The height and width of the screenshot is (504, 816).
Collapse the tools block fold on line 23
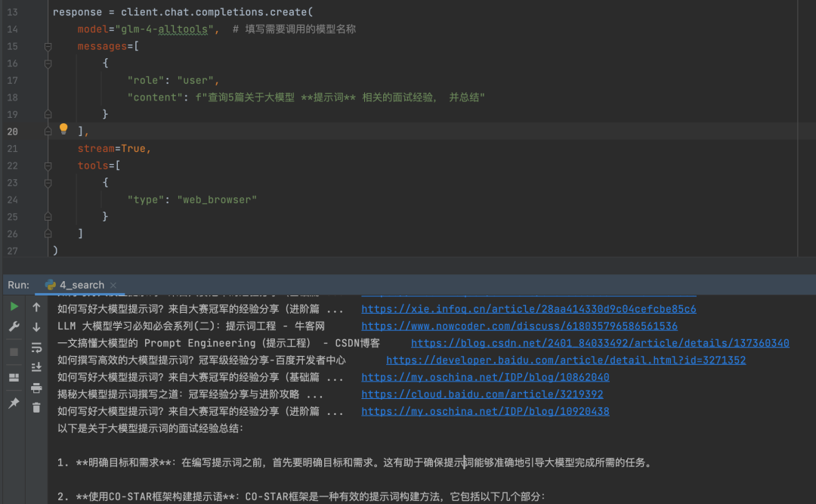(x=48, y=182)
